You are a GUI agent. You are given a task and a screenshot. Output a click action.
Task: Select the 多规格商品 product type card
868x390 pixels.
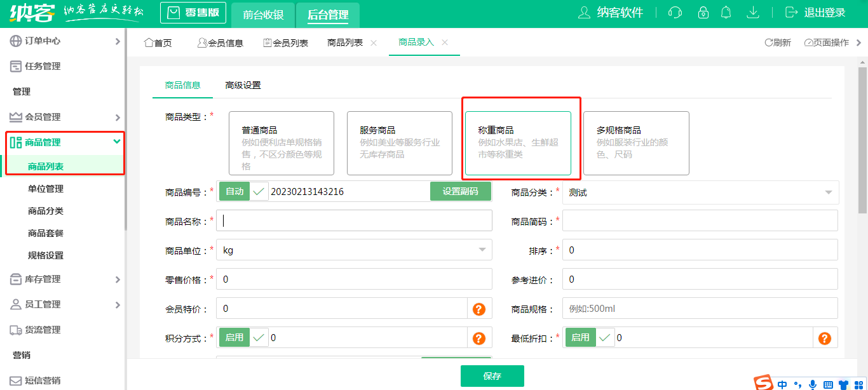pyautogui.click(x=635, y=143)
